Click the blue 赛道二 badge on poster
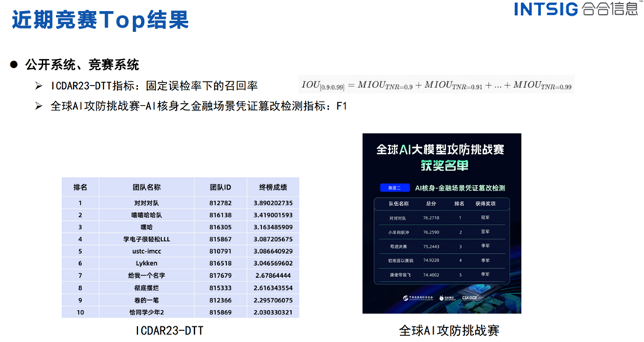 tap(395, 188)
